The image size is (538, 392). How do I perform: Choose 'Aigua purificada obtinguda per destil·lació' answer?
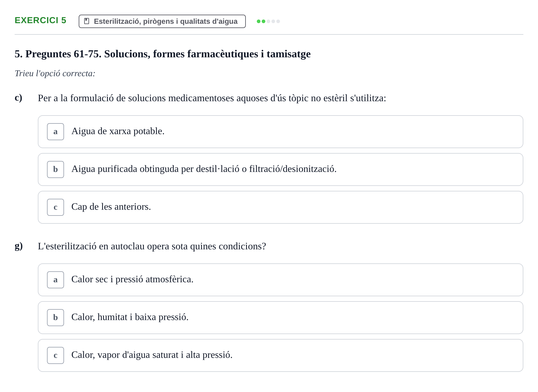coord(280,169)
